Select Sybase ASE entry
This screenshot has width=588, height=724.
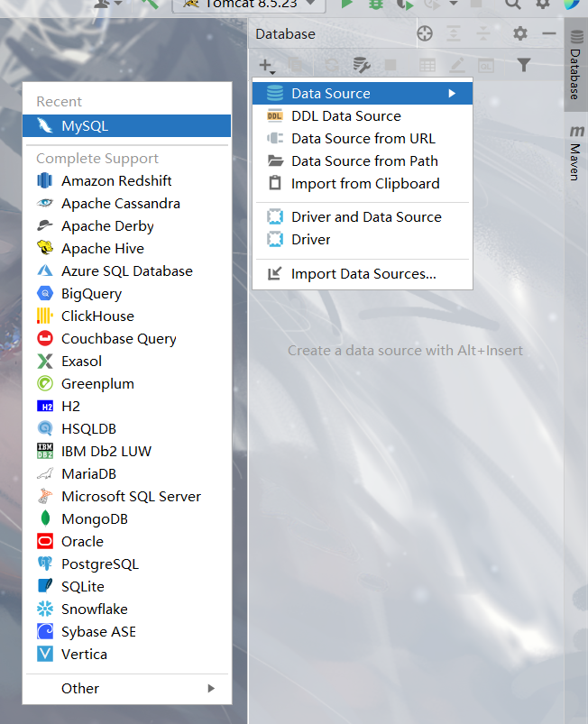click(x=126, y=632)
